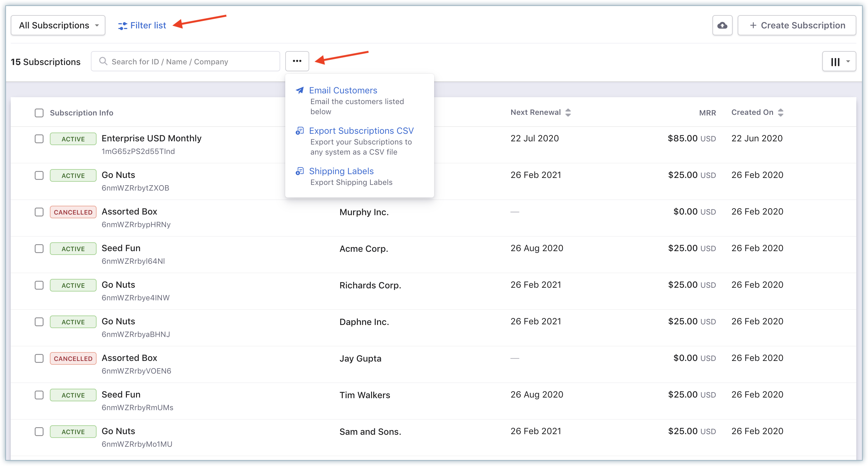This screenshot has height=466, width=868.
Task: Click the Filter list link
Action: (x=148, y=25)
